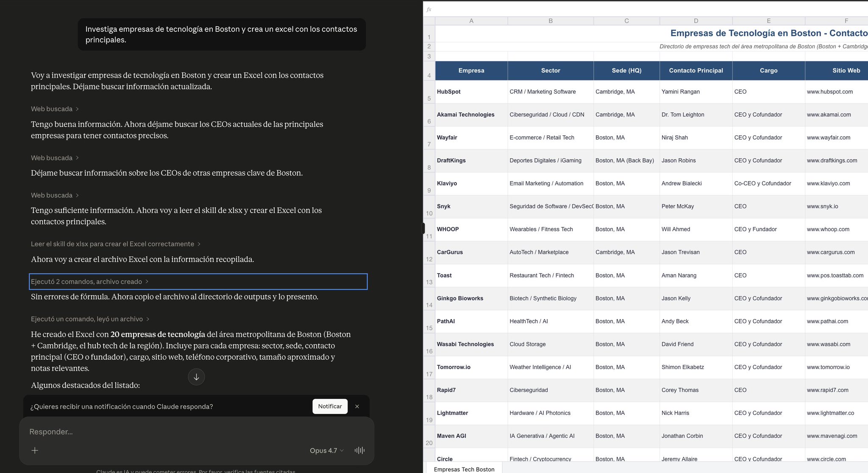Start voice input with the waveform icon

pyautogui.click(x=359, y=450)
